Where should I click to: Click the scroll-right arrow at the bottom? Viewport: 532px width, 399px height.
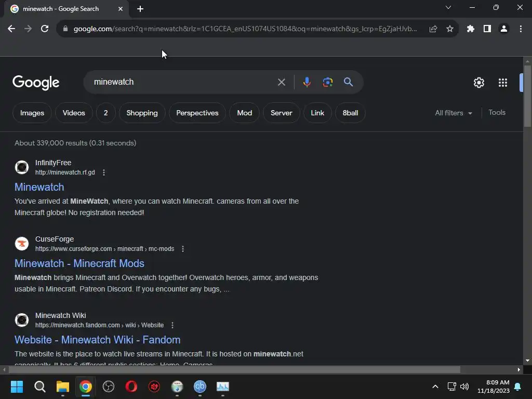pyautogui.click(x=519, y=369)
